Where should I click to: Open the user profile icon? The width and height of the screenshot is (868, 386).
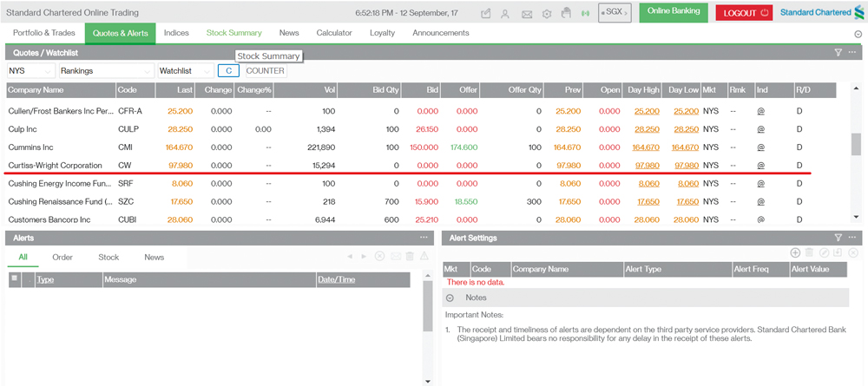click(x=505, y=14)
